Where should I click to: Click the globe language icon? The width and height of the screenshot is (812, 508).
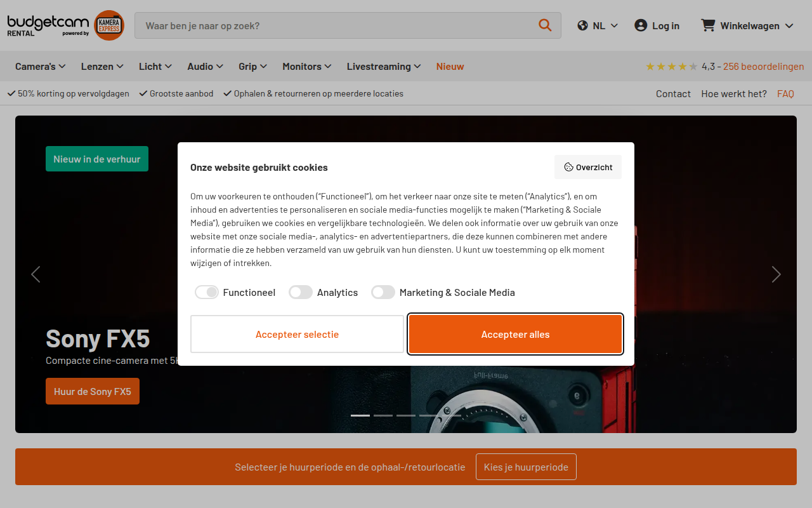tap(582, 25)
